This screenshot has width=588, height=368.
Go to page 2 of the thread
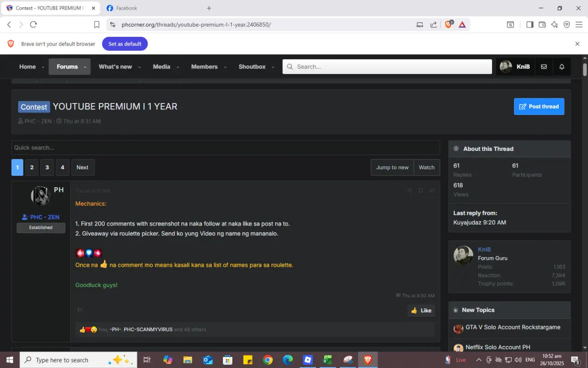[32, 167]
